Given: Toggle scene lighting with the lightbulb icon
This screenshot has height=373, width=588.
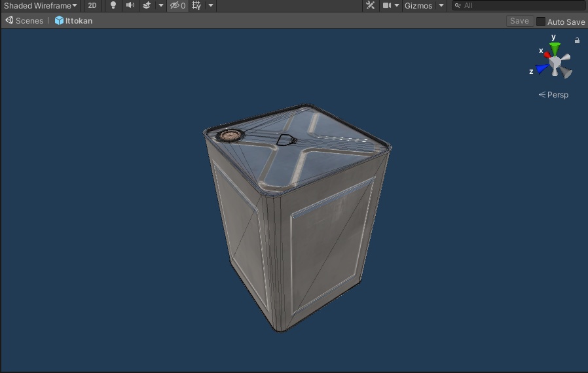Looking at the screenshot, I should 113,5.
